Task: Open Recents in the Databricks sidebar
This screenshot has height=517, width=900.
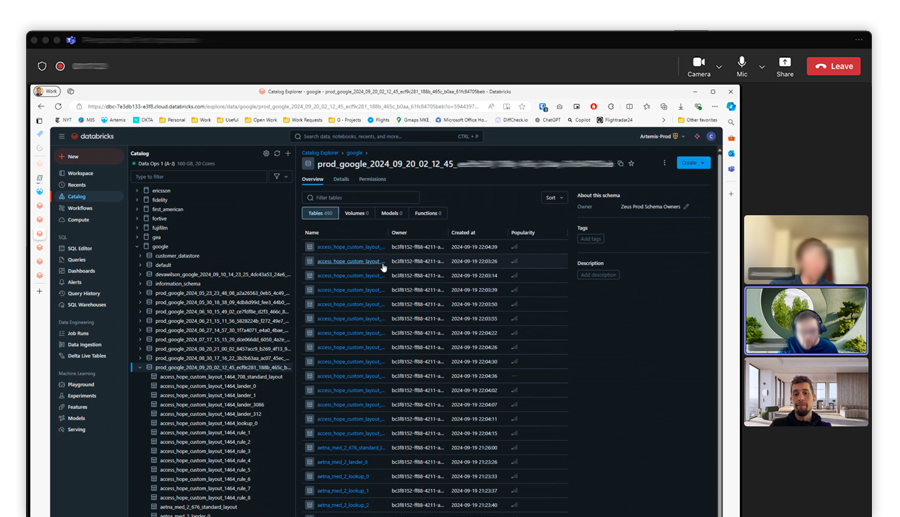Action: coord(76,185)
